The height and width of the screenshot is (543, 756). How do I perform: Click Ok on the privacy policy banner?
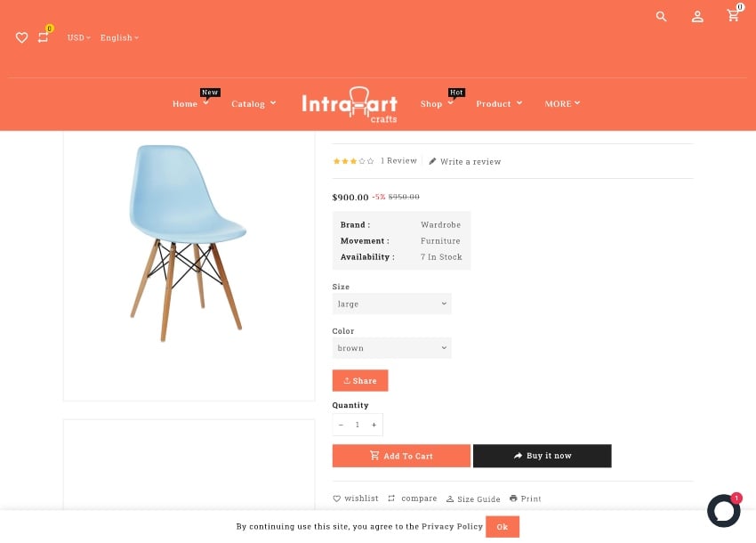point(503,527)
